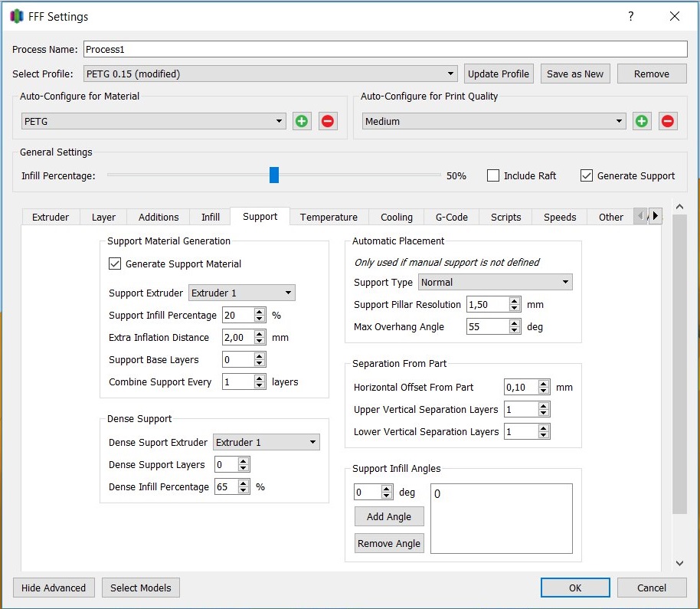Screen dimensions: 700x609
Task: Switch to the Temperature tab
Action: [329, 217]
